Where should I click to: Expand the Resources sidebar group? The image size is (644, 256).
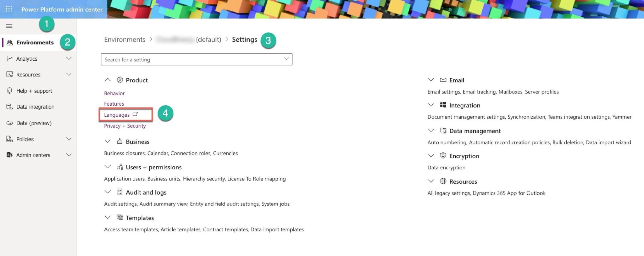coord(69,75)
